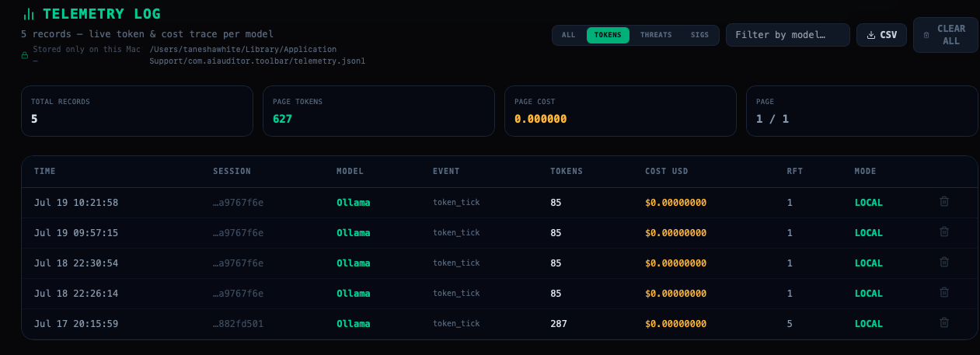Click the MODE column header
The width and height of the screenshot is (980, 355).
865,171
